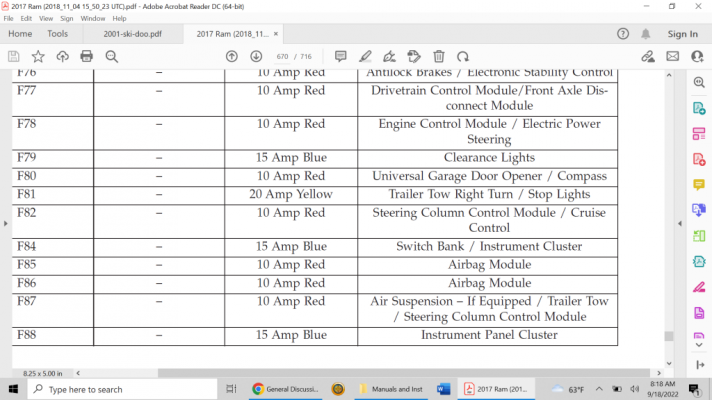Image resolution: width=712 pixels, height=400 pixels.
Task: Open the stamp tool in the toolbar
Action: pos(414,56)
